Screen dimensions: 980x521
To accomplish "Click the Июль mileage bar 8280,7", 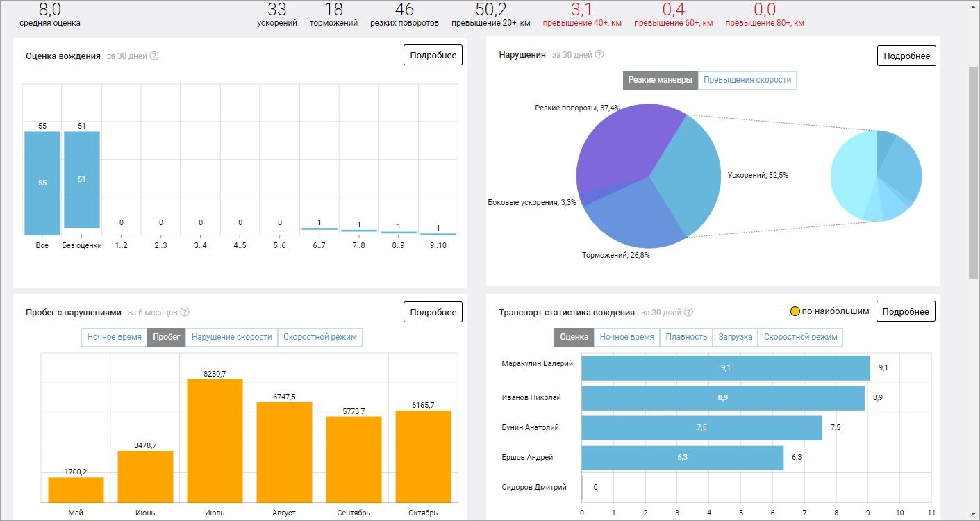I will pyautogui.click(x=215, y=440).
